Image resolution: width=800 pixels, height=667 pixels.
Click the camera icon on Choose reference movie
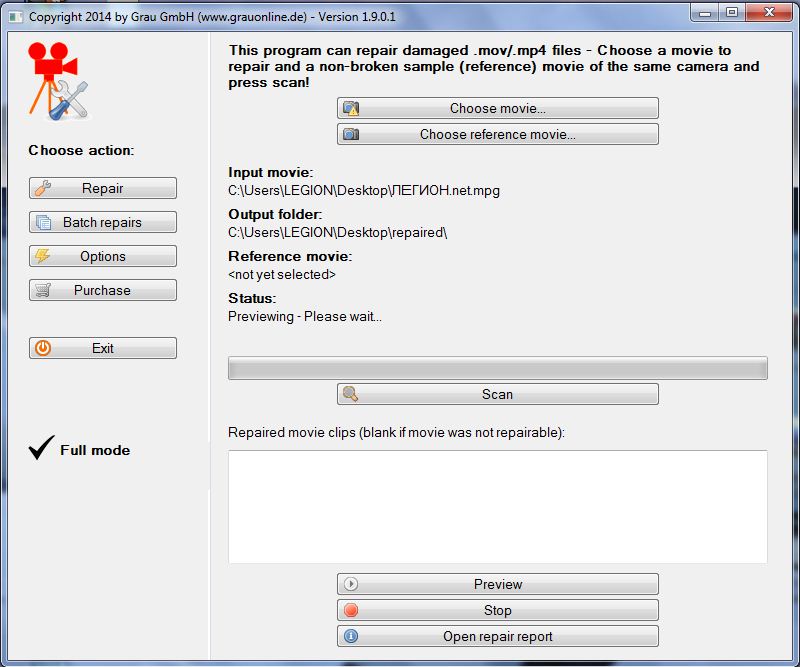[350, 134]
